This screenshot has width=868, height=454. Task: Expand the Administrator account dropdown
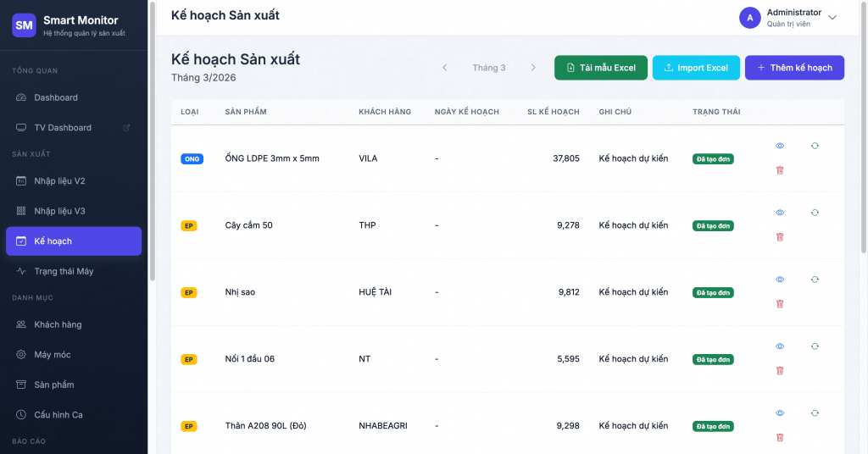tap(832, 18)
